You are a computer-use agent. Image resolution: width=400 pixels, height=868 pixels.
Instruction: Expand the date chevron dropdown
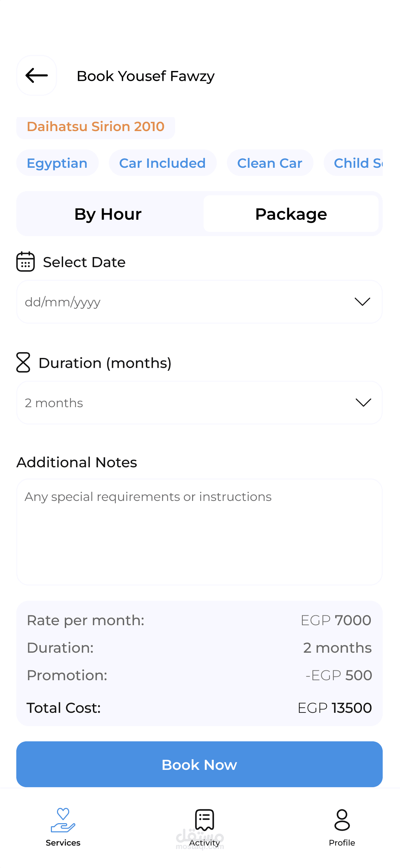click(x=362, y=302)
